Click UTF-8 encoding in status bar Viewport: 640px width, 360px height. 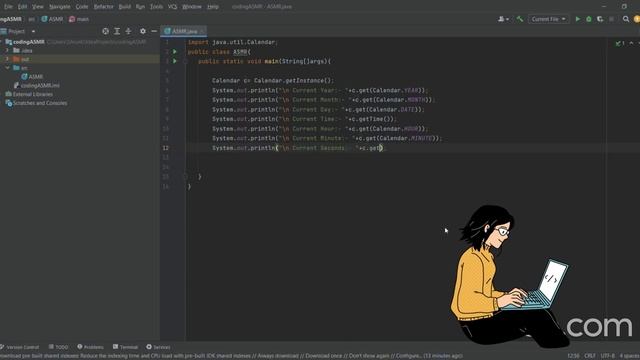(x=607, y=356)
